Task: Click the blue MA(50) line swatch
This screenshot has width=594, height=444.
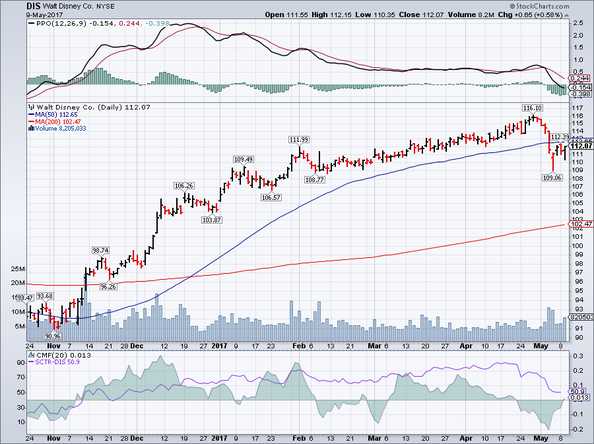Action: click(x=31, y=114)
